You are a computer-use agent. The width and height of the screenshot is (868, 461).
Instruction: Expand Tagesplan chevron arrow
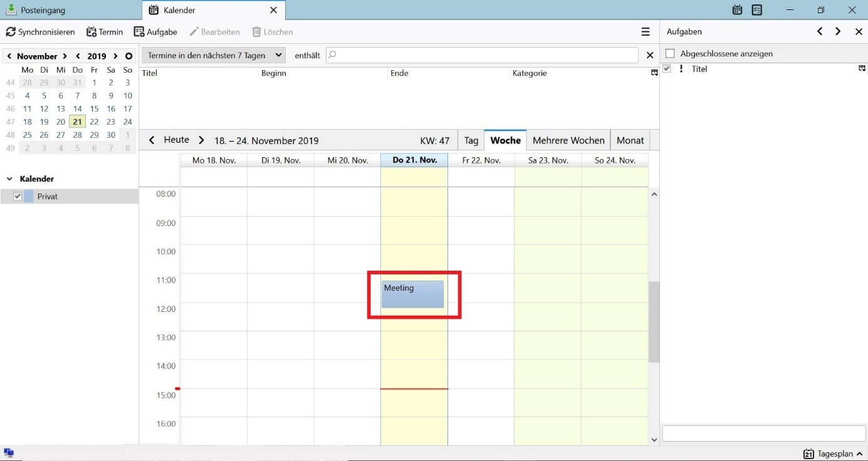pos(859,454)
